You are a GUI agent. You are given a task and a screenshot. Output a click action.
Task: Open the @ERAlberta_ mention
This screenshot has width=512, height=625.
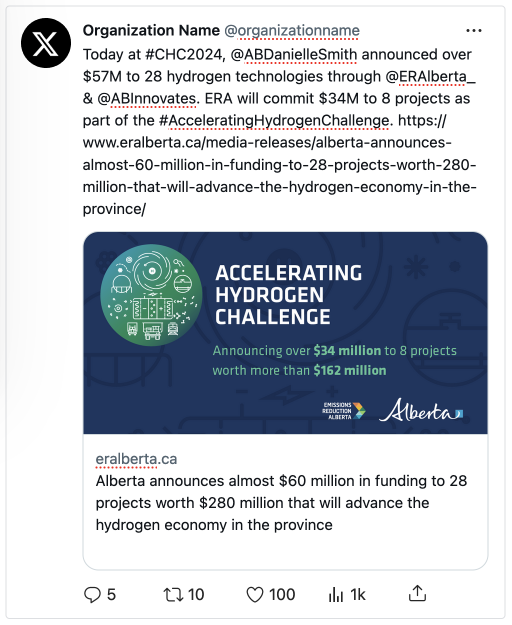[430, 77]
